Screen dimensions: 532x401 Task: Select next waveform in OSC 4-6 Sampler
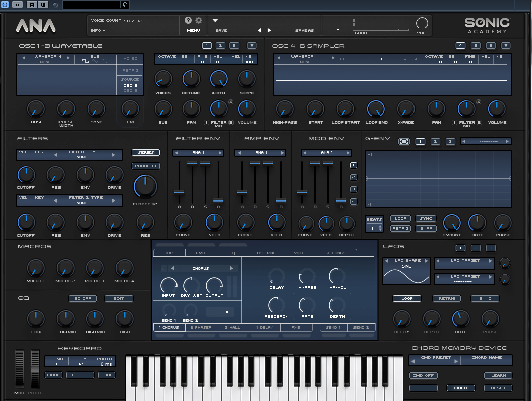(x=333, y=58)
